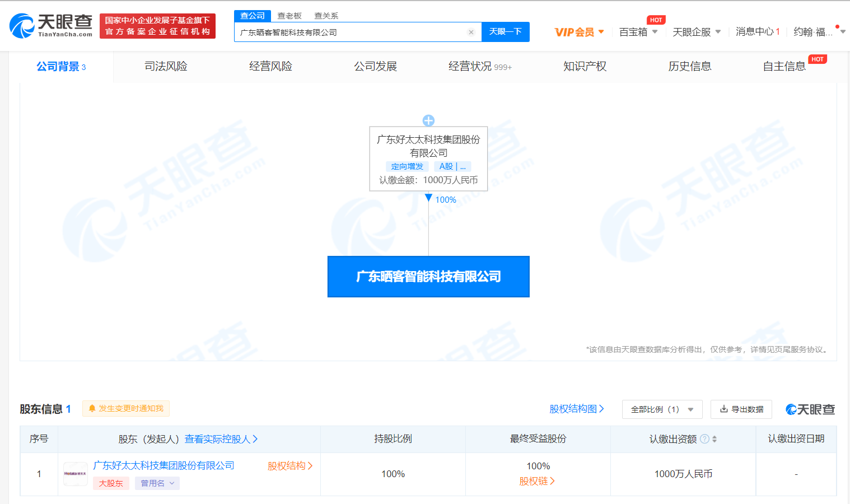Viewport: 850px width, 504px height.
Task: Switch to the 查公司 search tab
Action: click(253, 16)
